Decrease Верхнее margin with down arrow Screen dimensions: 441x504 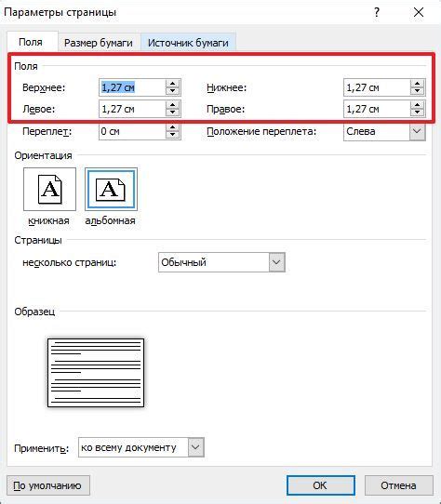[x=173, y=91]
